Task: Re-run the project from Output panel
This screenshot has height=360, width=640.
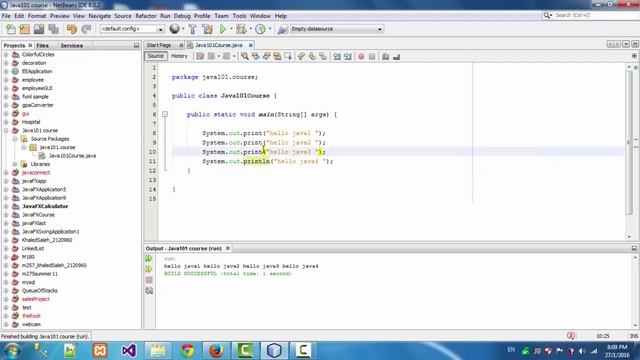Action: [149, 258]
